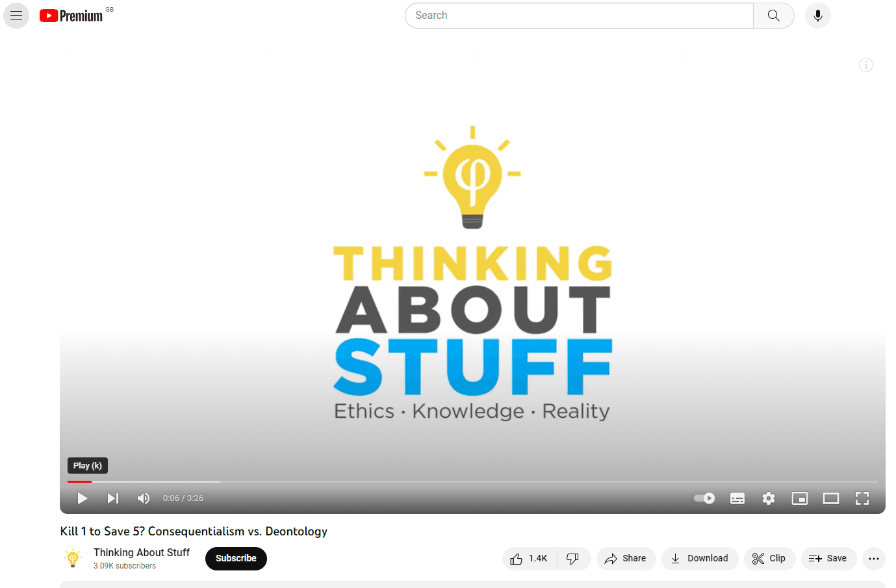Open the hamburger guide menu
Screen dimensions: 896x588
click(16, 16)
